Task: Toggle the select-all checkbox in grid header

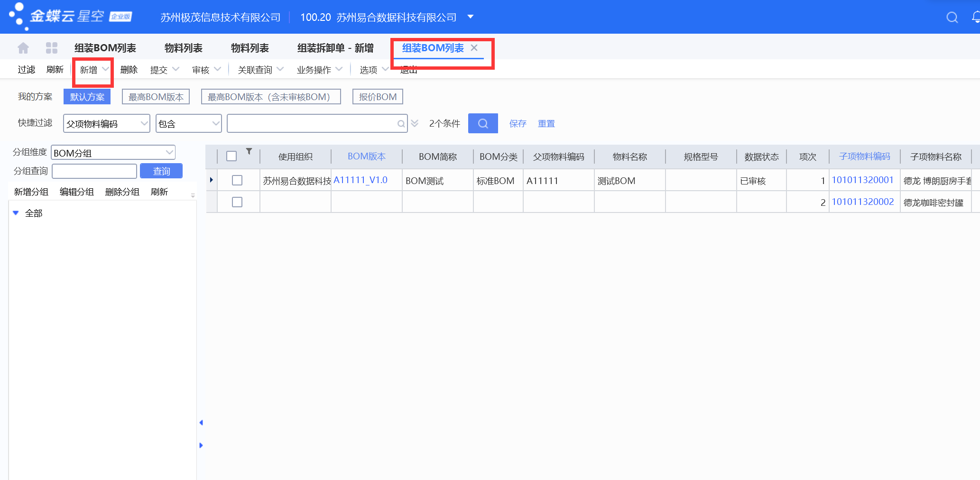Action: pos(231,156)
